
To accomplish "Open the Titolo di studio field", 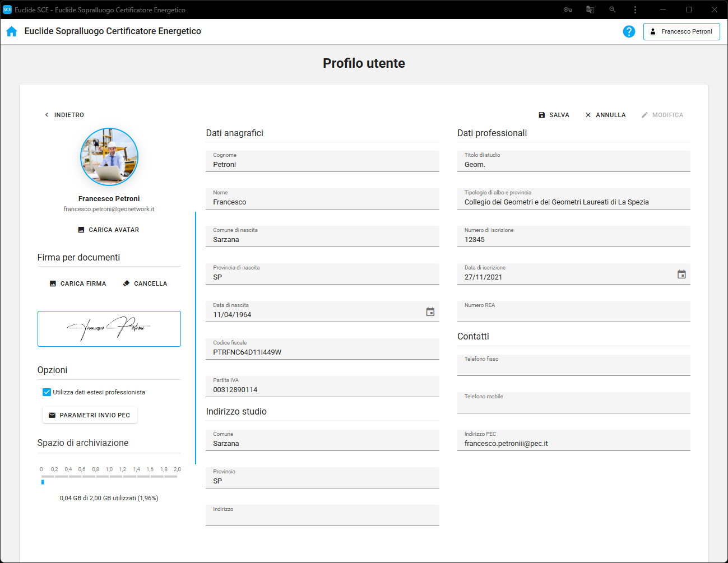I will coord(573,164).
